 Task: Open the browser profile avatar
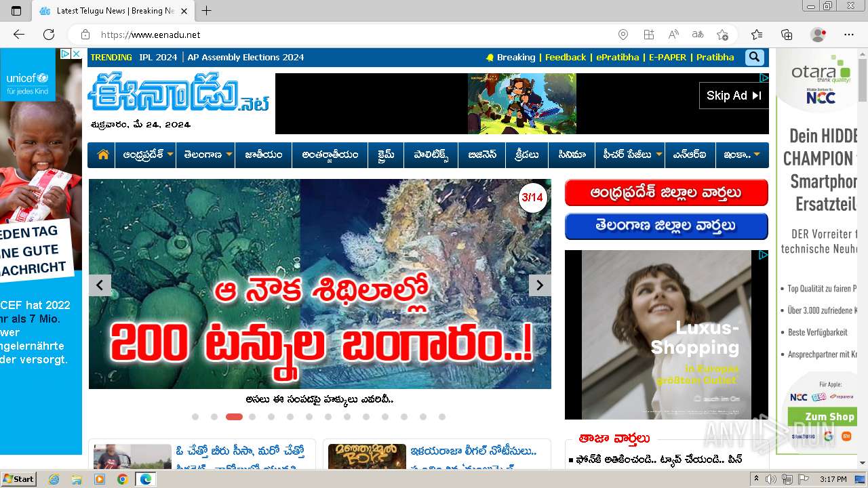pos(818,35)
